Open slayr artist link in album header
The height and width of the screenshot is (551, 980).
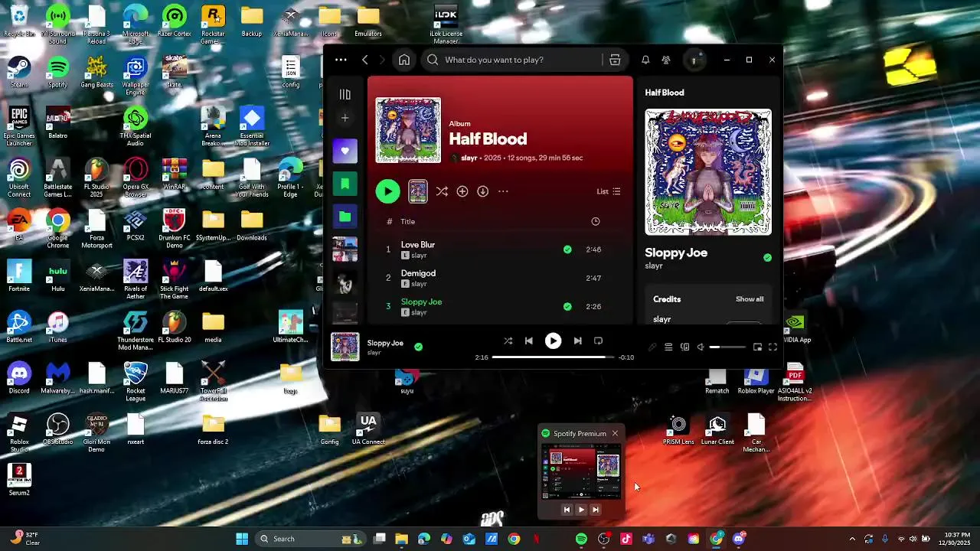coord(469,158)
